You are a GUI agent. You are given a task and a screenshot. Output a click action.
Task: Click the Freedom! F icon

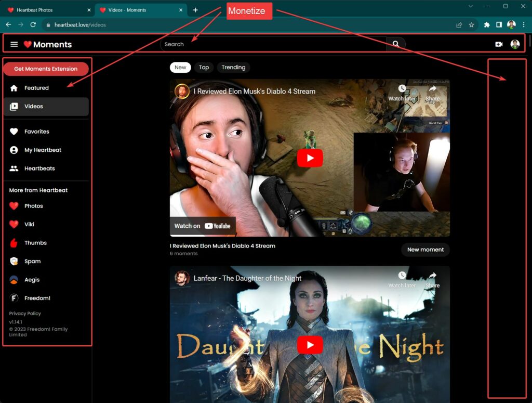[14, 298]
